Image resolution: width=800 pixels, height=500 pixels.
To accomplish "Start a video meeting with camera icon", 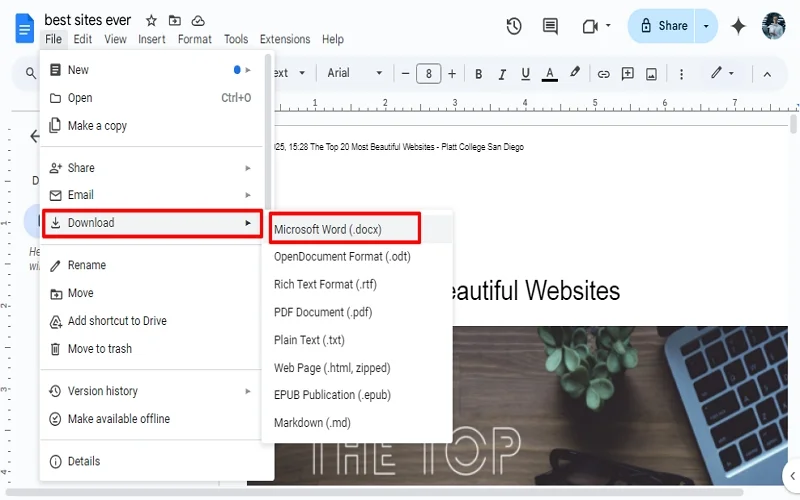I will click(590, 26).
